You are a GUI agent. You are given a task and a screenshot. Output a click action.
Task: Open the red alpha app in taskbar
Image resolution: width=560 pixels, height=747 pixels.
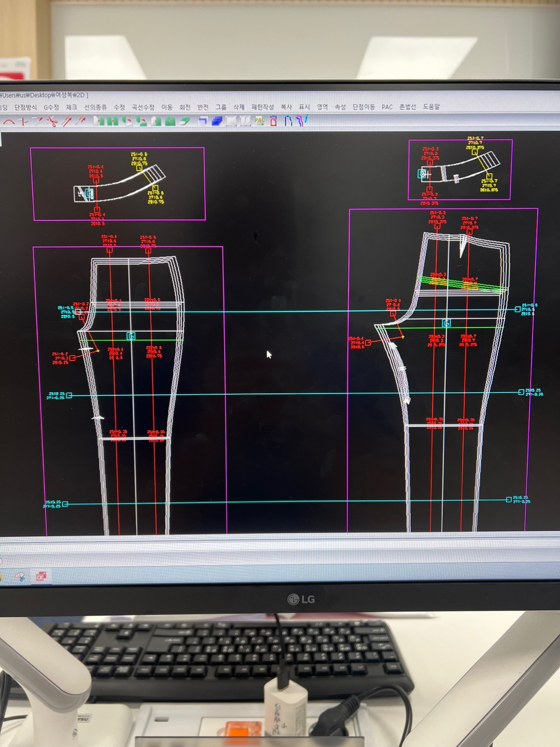coord(41,576)
